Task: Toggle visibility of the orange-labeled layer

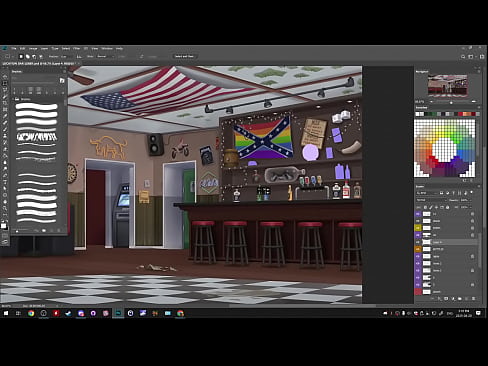Action: pos(418,249)
